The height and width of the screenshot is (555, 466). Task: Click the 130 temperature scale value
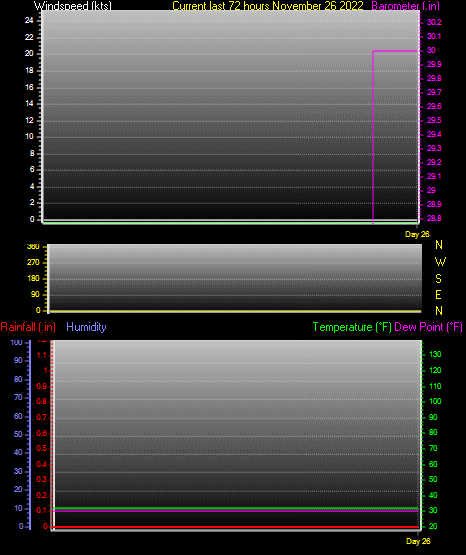[x=435, y=354]
